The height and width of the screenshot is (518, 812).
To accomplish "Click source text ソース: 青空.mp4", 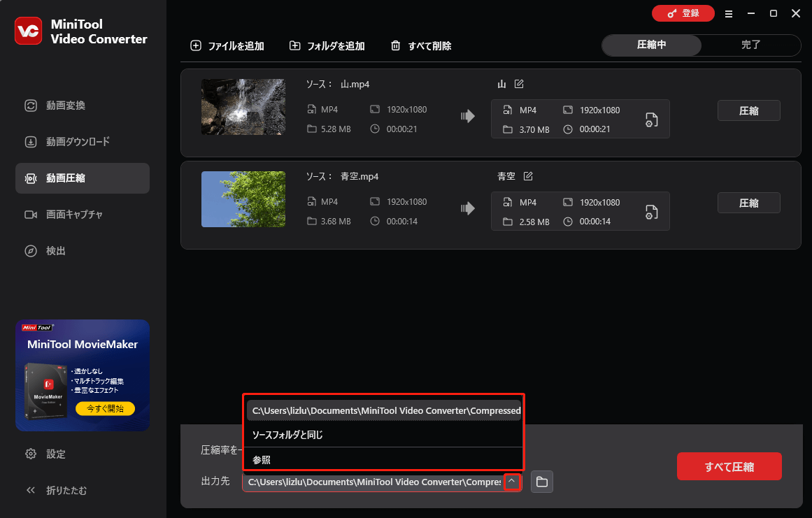I will (x=342, y=176).
